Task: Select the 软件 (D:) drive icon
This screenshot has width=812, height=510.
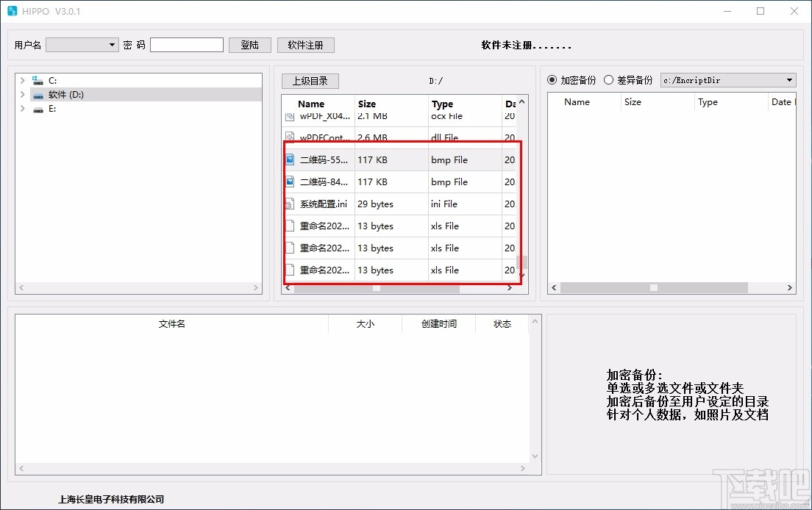Action: pos(39,95)
